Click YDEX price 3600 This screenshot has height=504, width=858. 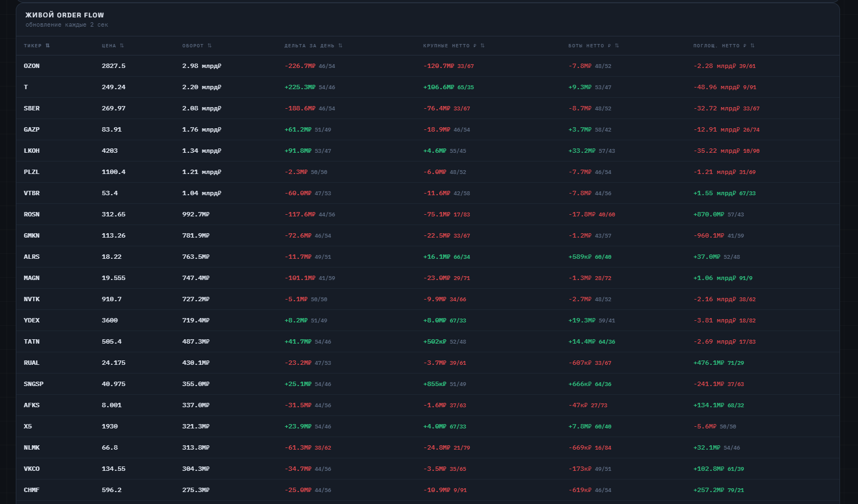[110, 320]
